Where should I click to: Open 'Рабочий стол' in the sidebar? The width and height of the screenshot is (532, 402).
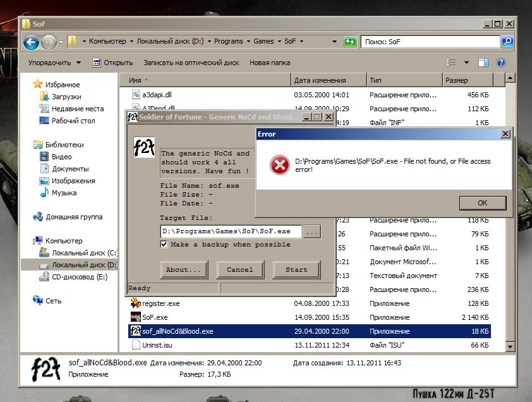tap(73, 121)
